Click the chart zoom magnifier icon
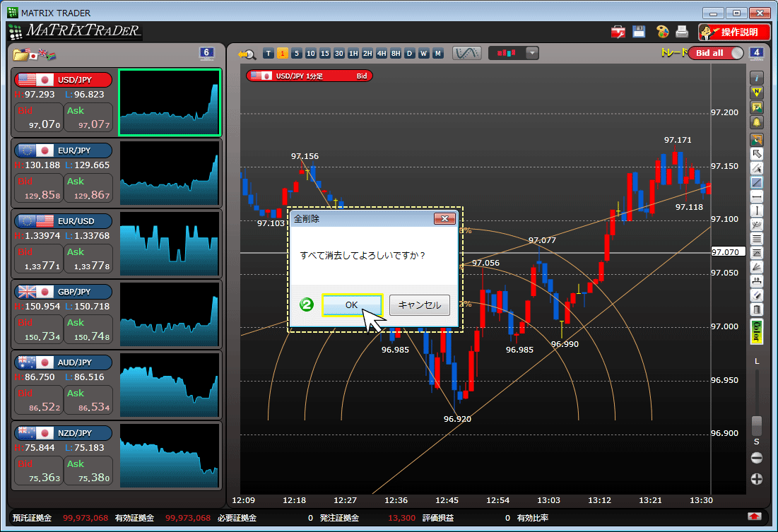This screenshot has height=532, width=778. coord(247,54)
